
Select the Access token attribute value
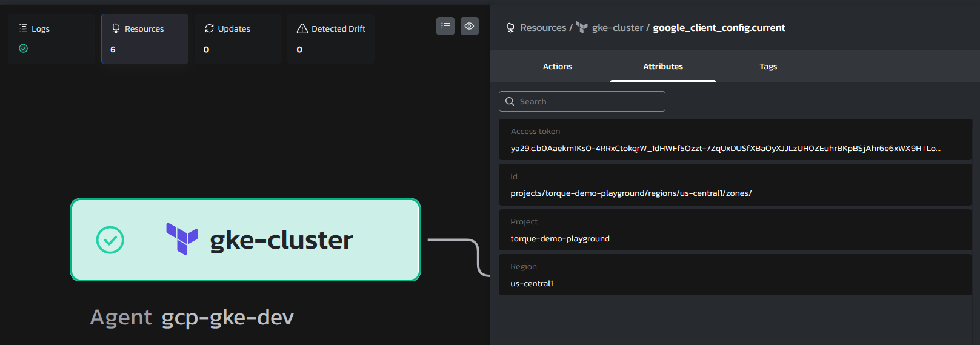click(x=725, y=148)
